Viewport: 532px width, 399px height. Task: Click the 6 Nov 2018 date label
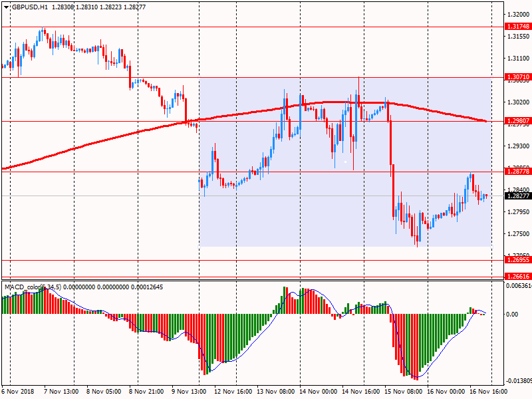18,391
